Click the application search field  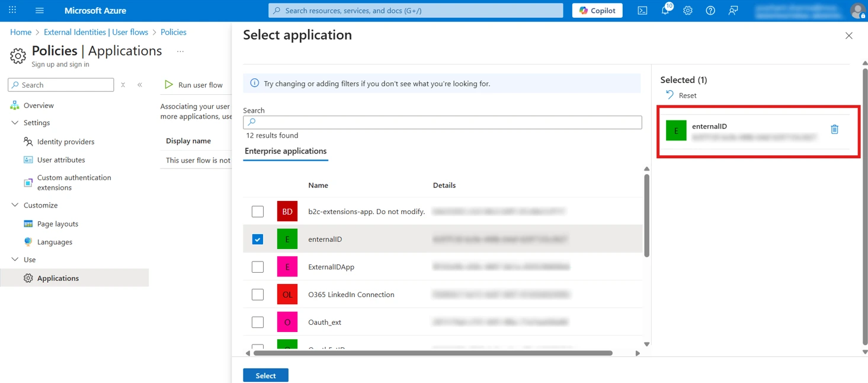point(442,122)
